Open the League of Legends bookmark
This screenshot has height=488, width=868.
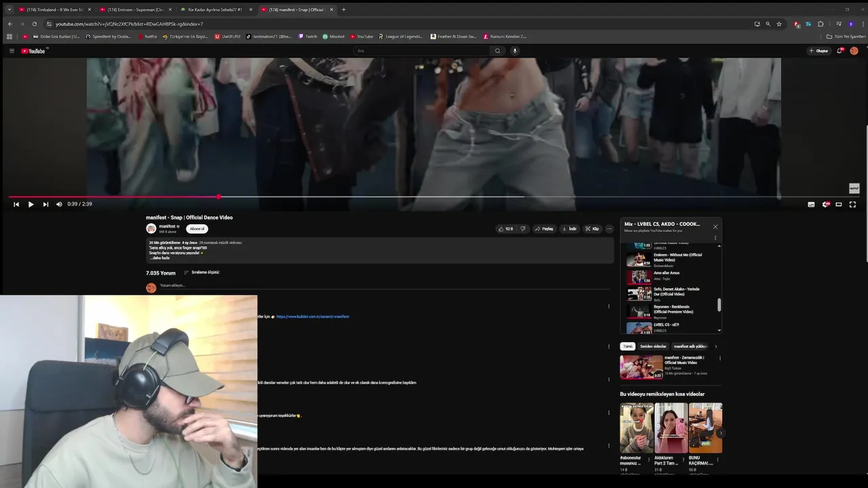pos(400,37)
